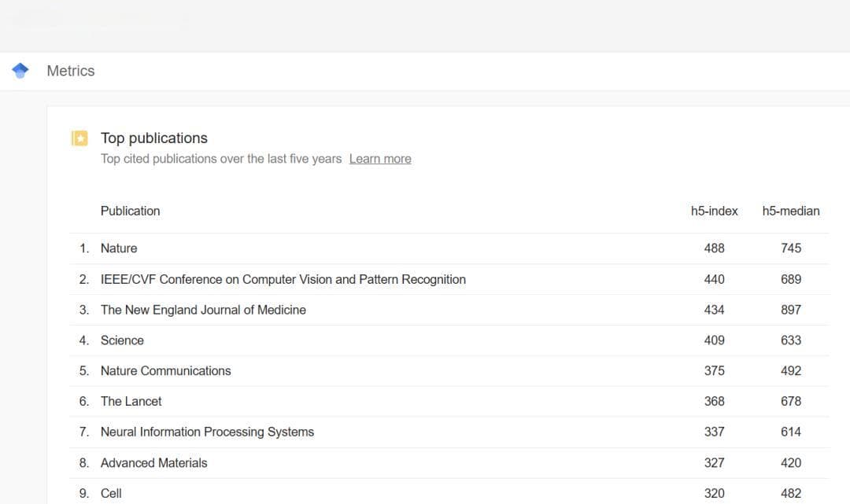Click the Metrics page title
The image size is (850, 504).
[71, 71]
